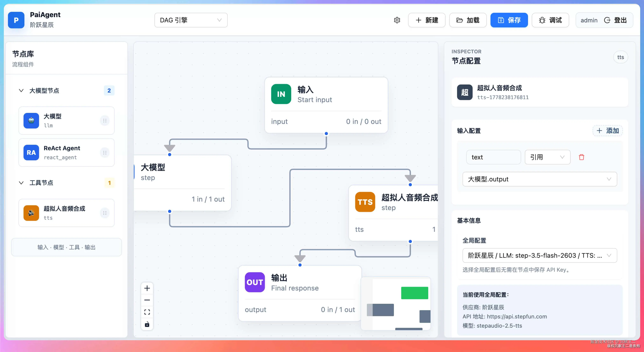Grab the drag handle on 大模型 card
The image size is (644, 352).
105,121
